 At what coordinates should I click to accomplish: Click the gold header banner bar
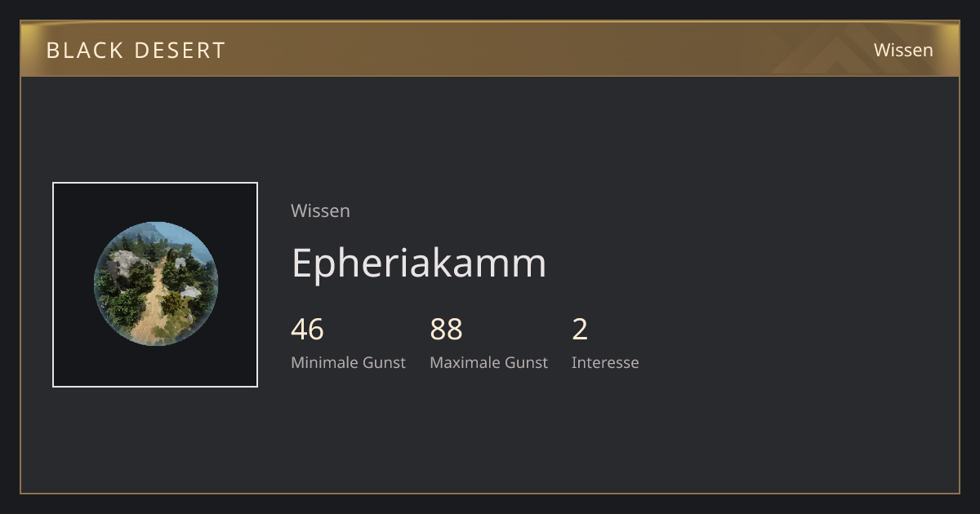click(490, 49)
